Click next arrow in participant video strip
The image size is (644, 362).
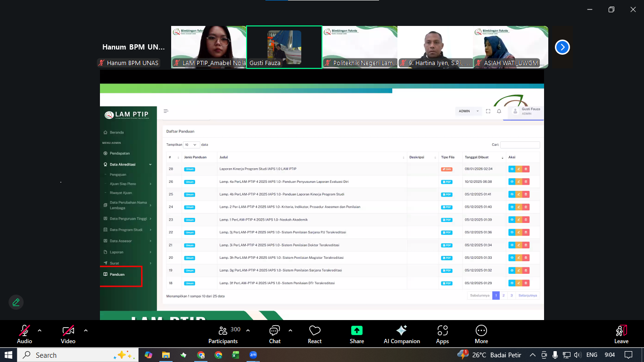click(x=562, y=47)
